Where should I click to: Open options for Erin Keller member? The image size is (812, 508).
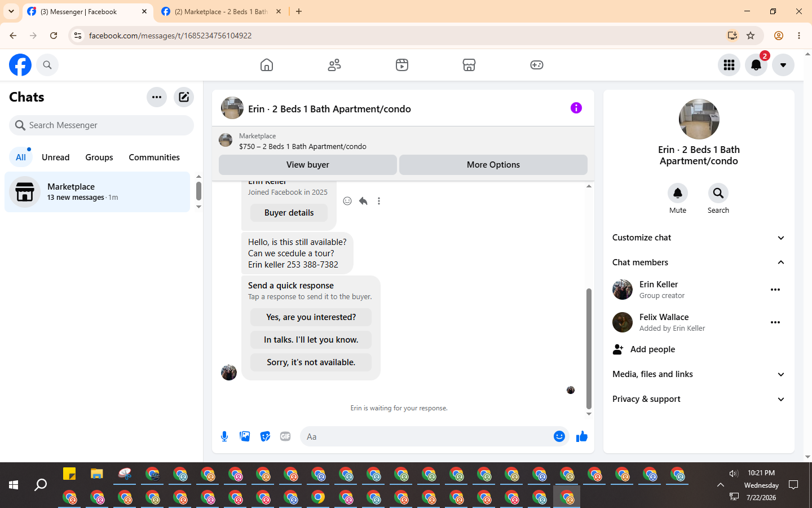(x=775, y=290)
